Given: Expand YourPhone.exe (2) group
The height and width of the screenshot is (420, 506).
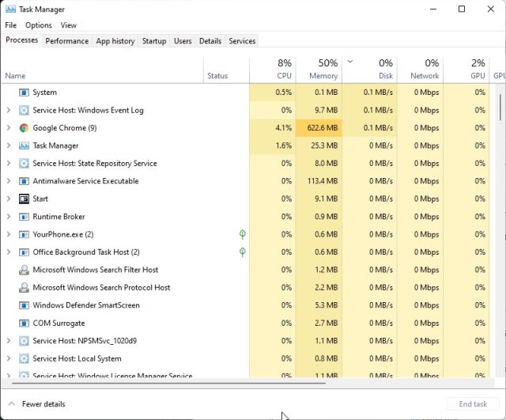Looking at the screenshot, I should tap(9, 234).
